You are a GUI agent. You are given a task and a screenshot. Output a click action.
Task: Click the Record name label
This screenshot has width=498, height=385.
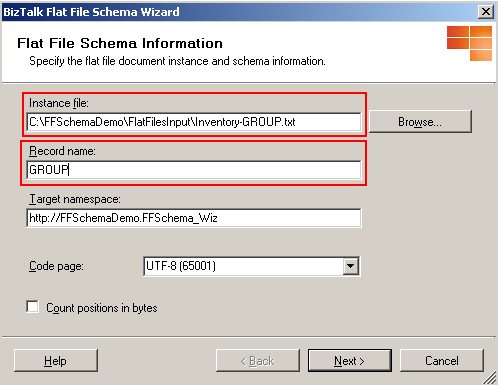pos(62,151)
